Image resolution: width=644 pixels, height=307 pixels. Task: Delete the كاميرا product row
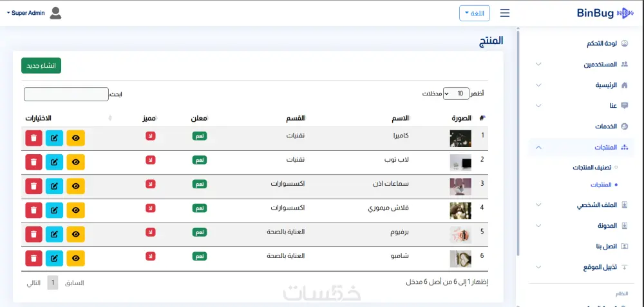coord(33,138)
